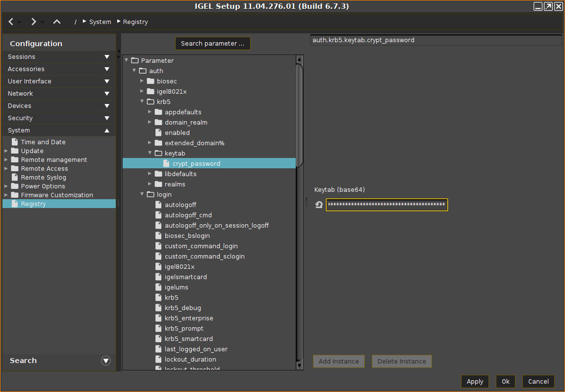Open the Network configuration category

[x=106, y=94]
